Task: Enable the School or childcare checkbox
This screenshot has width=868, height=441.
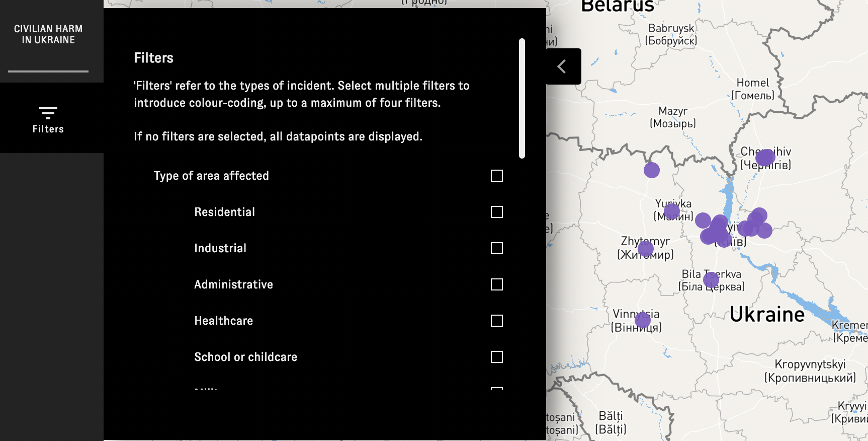Action: pos(496,357)
